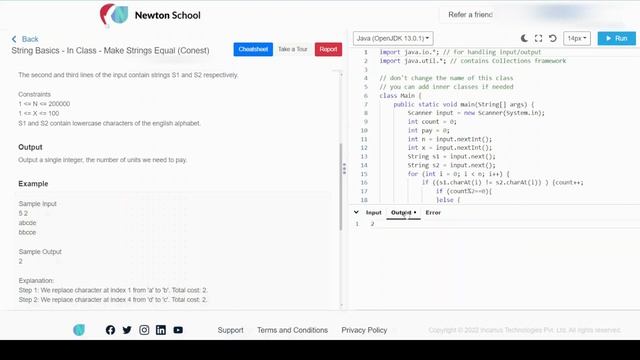This screenshot has height=360, width=640.
Task: Open the Twitter page icon
Action: (x=127, y=330)
